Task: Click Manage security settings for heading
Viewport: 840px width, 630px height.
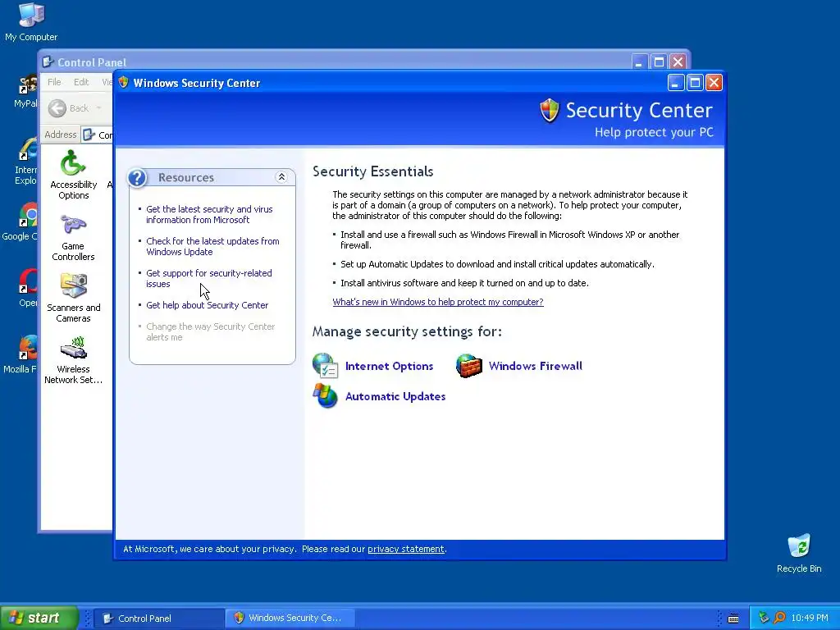Action: (407, 331)
